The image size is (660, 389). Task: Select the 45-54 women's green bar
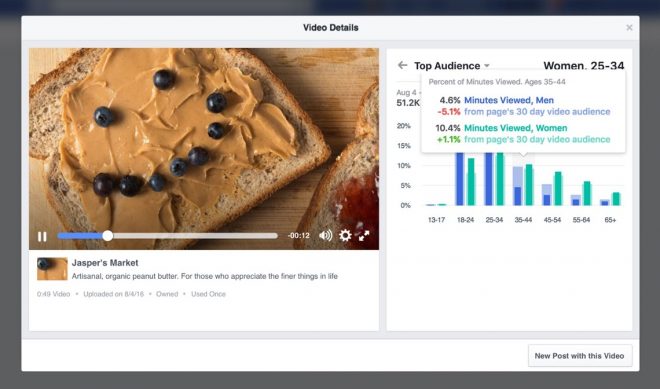pos(558,188)
